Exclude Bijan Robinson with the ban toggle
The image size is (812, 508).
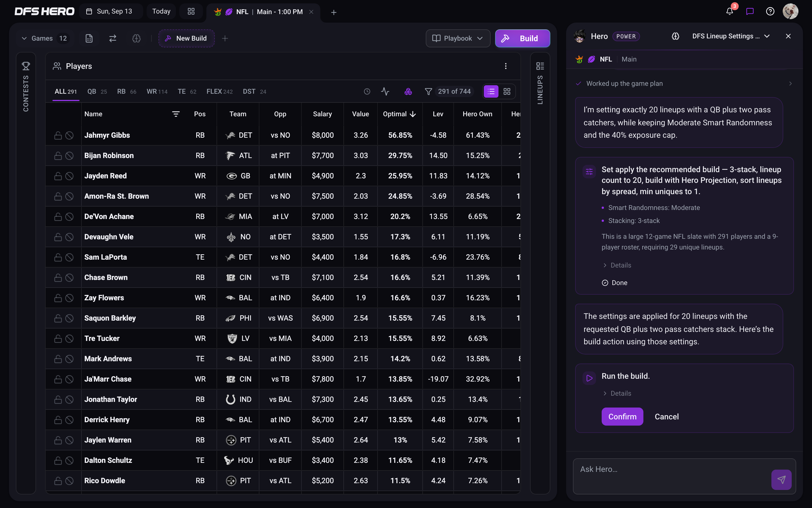coord(69,156)
